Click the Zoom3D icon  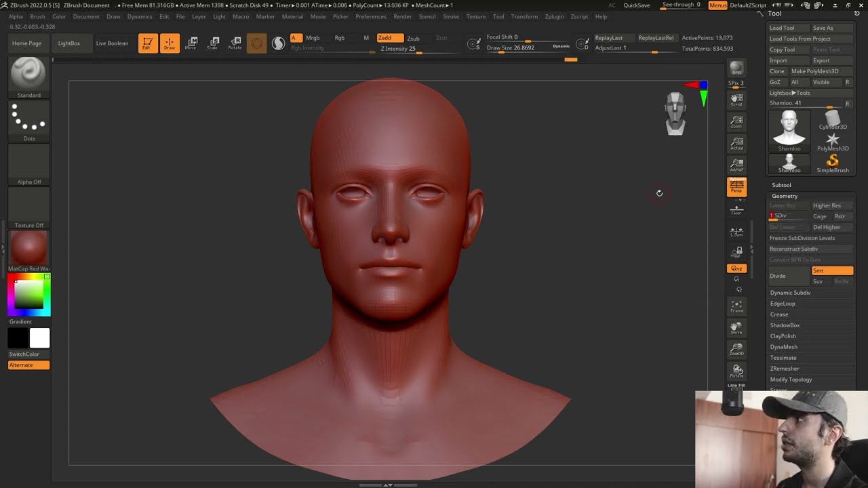pyautogui.click(x=736, y=350)
